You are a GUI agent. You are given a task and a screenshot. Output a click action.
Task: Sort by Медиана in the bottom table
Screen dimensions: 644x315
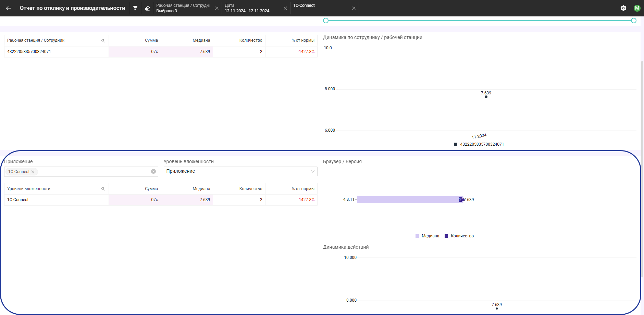click(x=201, y=189)
